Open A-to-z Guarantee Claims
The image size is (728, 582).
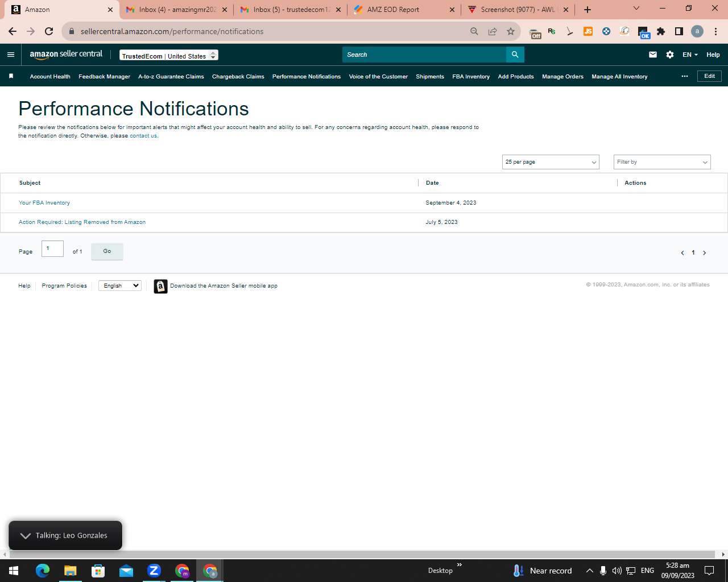(171, 76)
